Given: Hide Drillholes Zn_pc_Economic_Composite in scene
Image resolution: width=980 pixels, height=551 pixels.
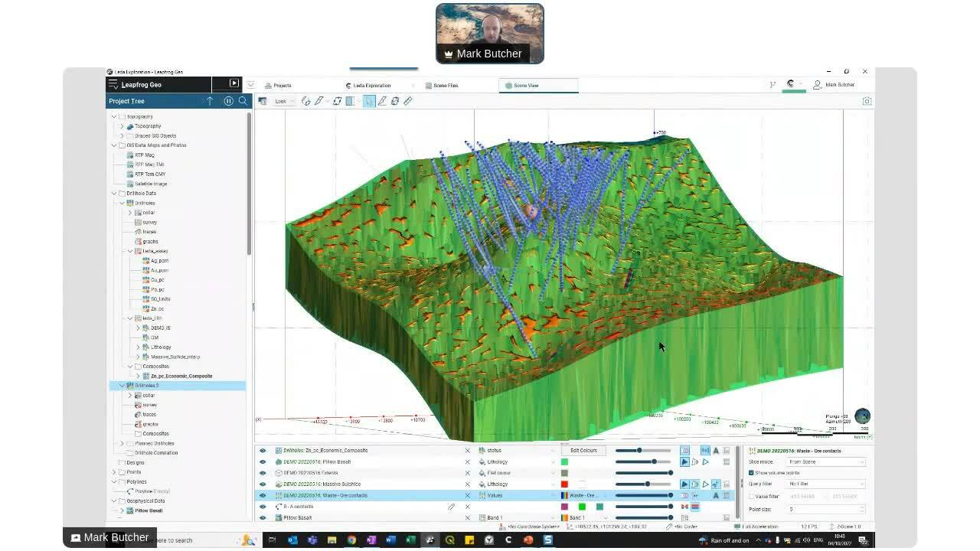Looking at the screenshot, I should [263, 451].
